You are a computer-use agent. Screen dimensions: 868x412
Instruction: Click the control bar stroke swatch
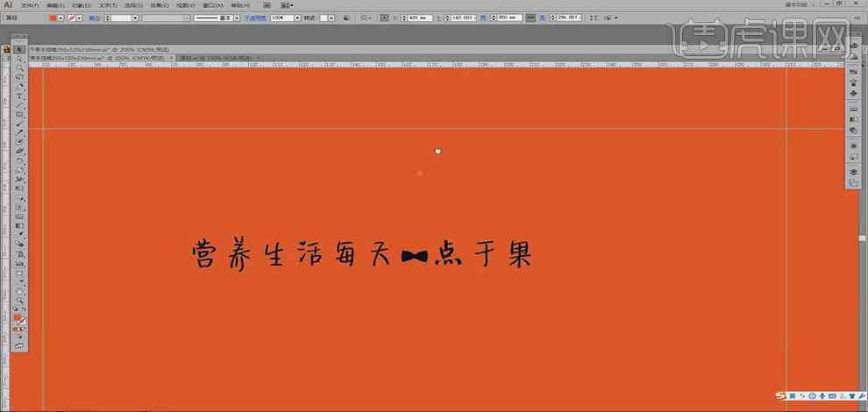tap(71, 18)
